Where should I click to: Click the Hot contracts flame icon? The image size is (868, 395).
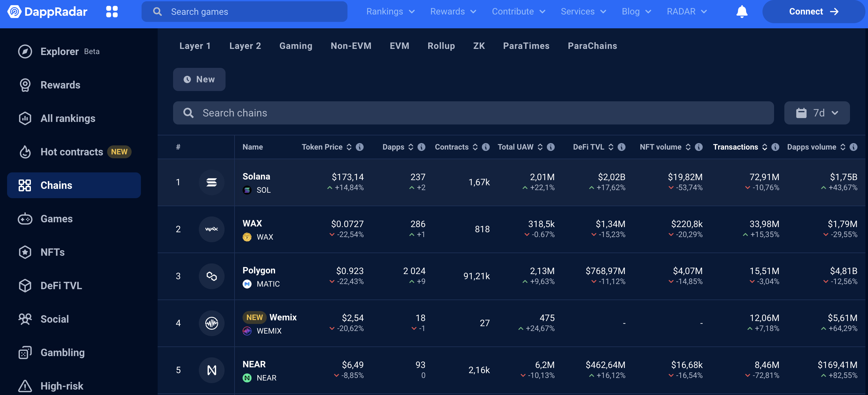(25, 152)
